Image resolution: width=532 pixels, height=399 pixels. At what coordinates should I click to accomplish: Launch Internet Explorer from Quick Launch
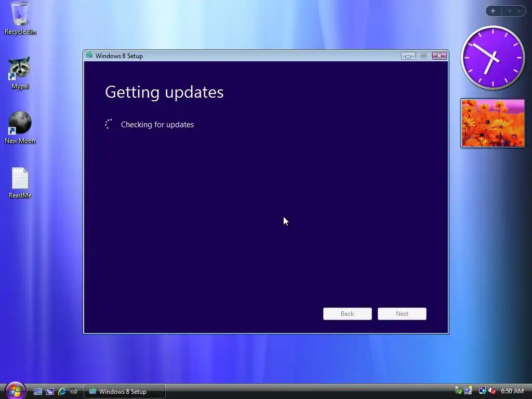[62, 391]
